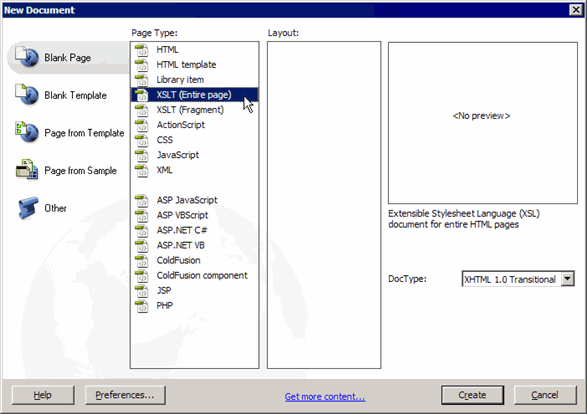Choose ColdFusion component page type text
The image size is (587, 414).
point(202,276)
